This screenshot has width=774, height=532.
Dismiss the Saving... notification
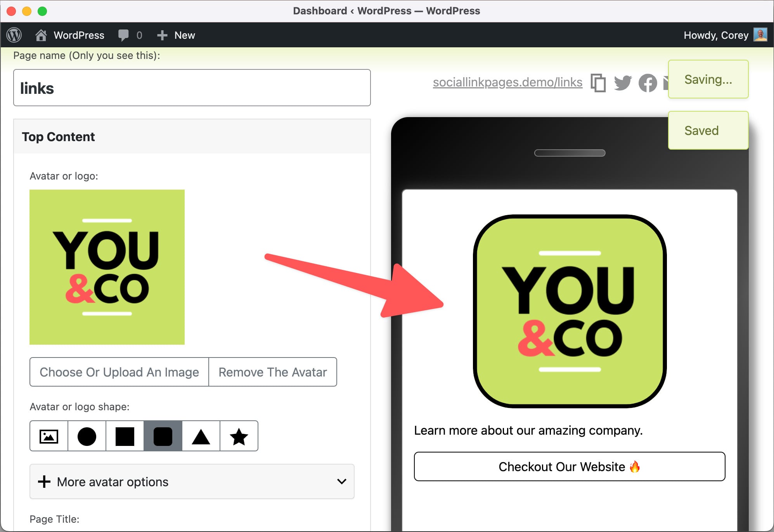pos(708,79)
